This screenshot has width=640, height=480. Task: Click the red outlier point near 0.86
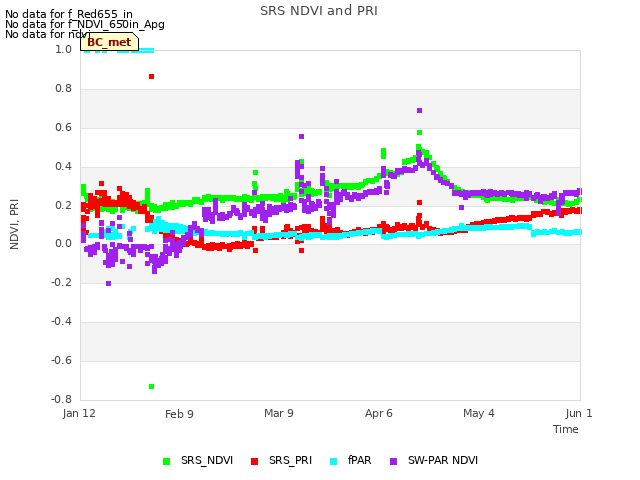point(151,76)
